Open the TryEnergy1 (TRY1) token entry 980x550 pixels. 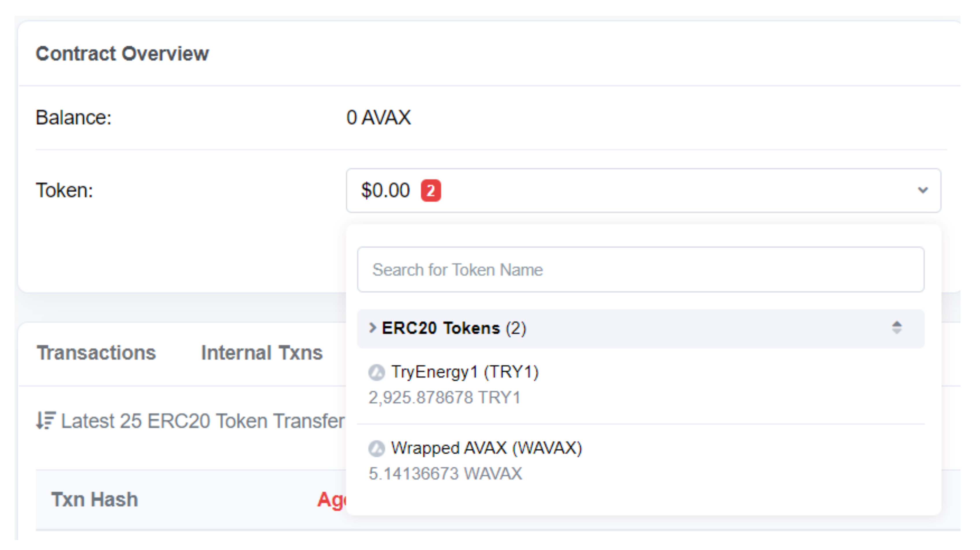click(x=465, y=372)
